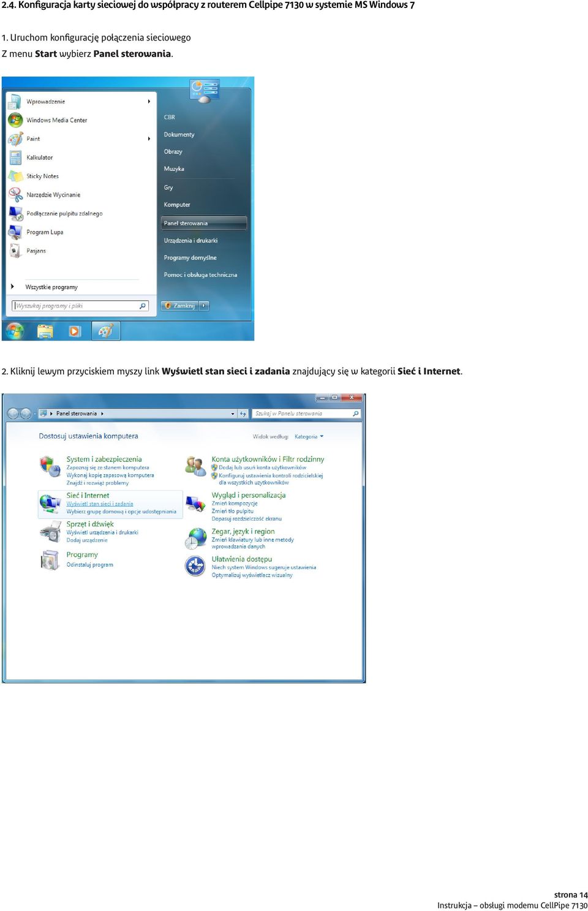This screenshot has height=911, width=588.
Task: Open System i zabezpieczenia category
Action: click(x=104, y=459)
